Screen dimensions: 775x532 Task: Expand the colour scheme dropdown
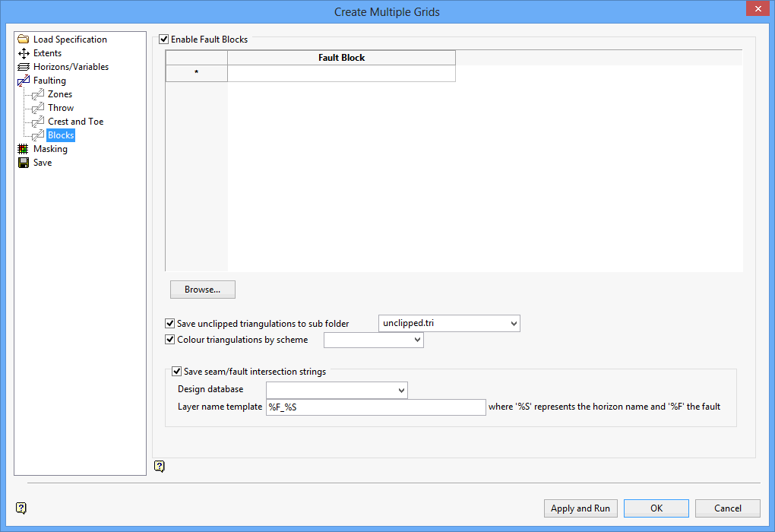[416, 340]
